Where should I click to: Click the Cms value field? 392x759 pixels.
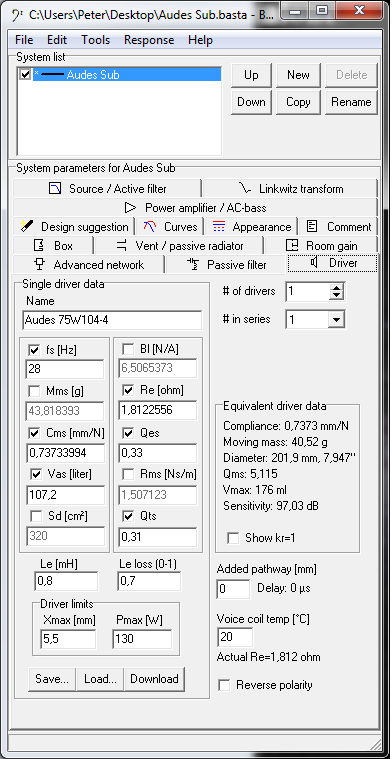[65, 453]
